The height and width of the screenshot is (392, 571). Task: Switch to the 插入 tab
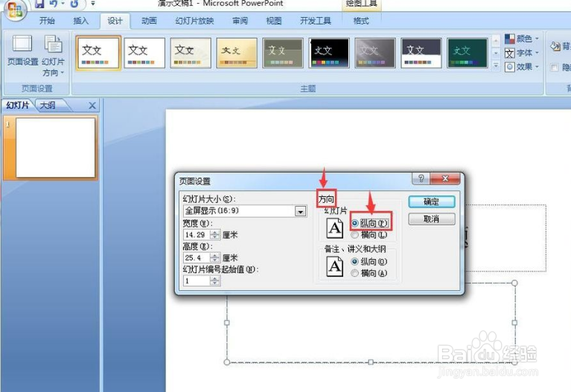tap(81, 21)
